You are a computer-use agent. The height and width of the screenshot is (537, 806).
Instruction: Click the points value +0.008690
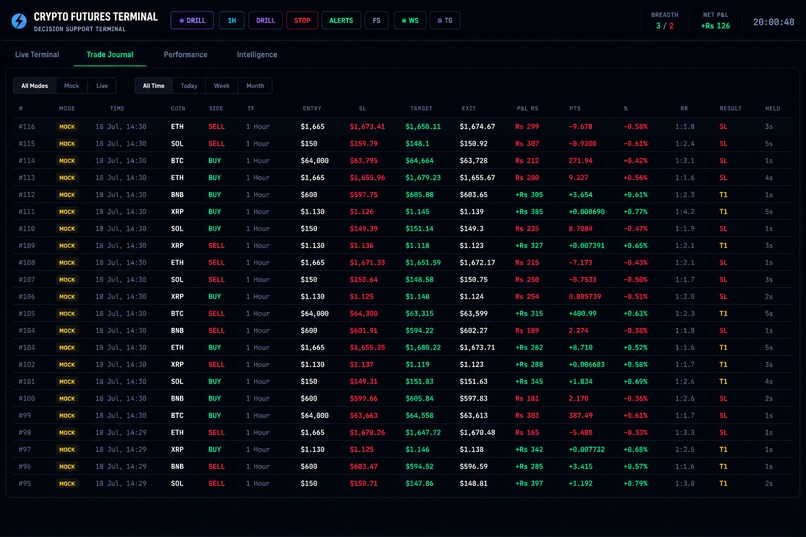(587, 212)
